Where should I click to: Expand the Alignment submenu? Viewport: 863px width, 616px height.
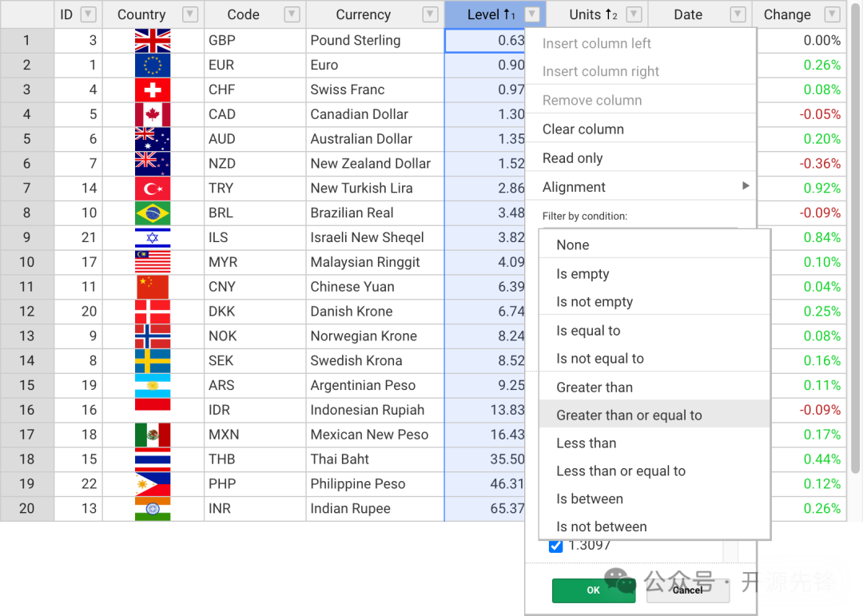click(639, 187)
